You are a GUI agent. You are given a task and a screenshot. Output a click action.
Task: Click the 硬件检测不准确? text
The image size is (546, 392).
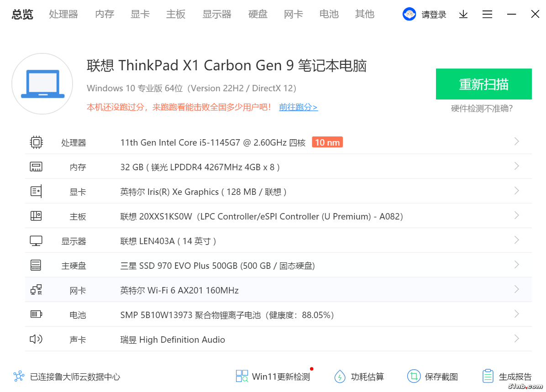coord(482,109)
